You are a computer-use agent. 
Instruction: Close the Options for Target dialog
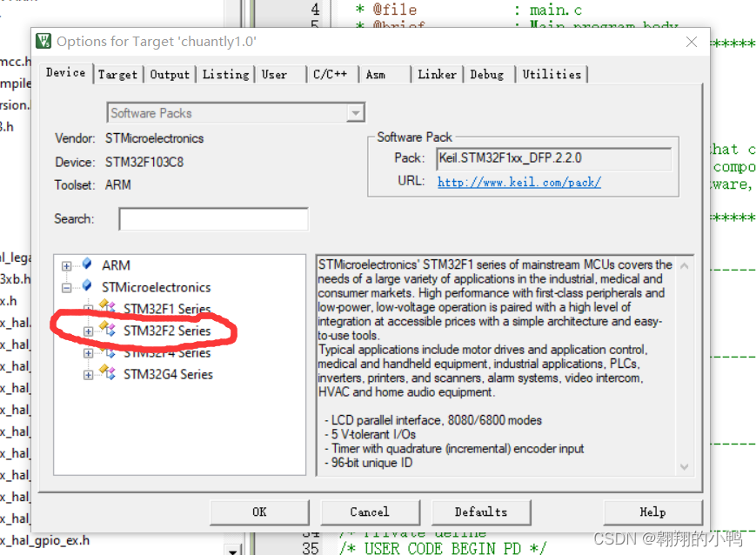[692, 42]
